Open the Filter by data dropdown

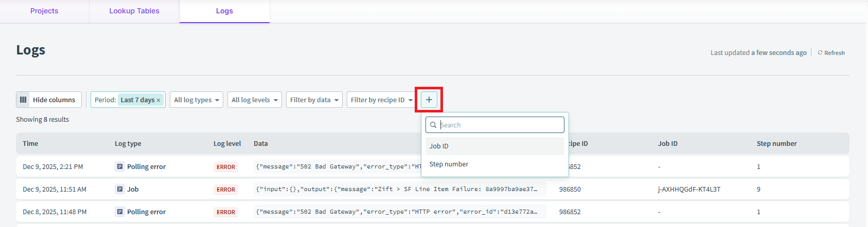(314, 100)
